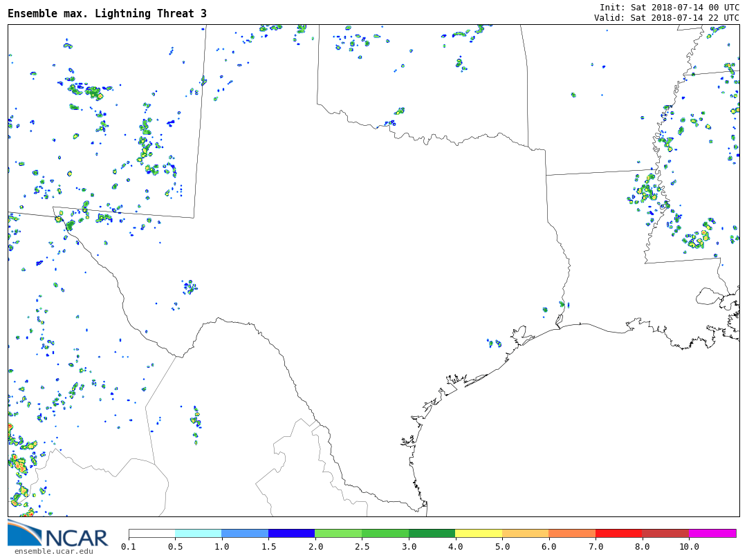Image resolution: width=747 pixels, height=560 pixels.
Task: Open the ensemble.ucar.edu link text
Action: 54,551
